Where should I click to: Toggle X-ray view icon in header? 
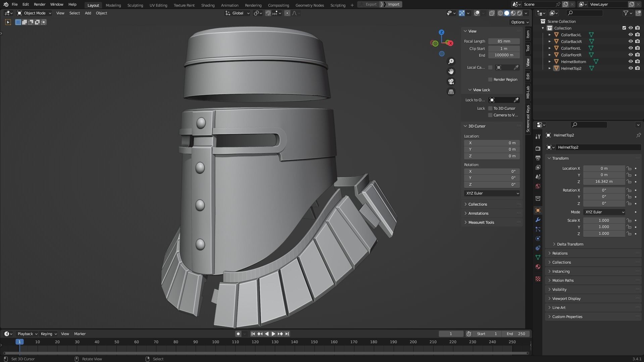(492, 13)
